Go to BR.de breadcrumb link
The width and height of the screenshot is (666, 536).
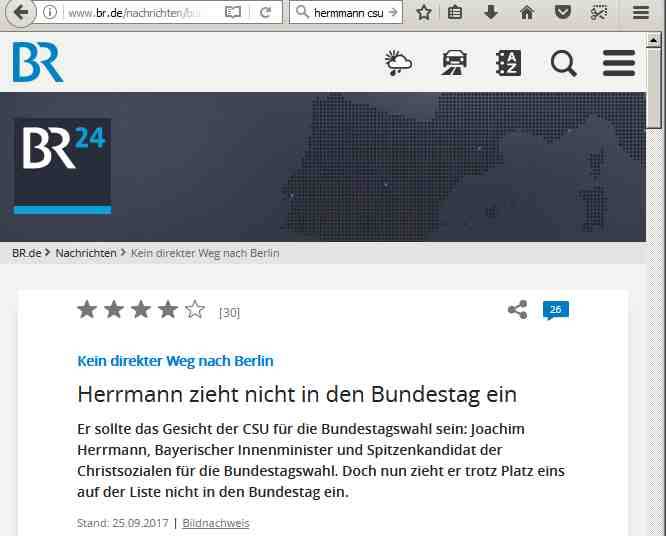(26, 253)
